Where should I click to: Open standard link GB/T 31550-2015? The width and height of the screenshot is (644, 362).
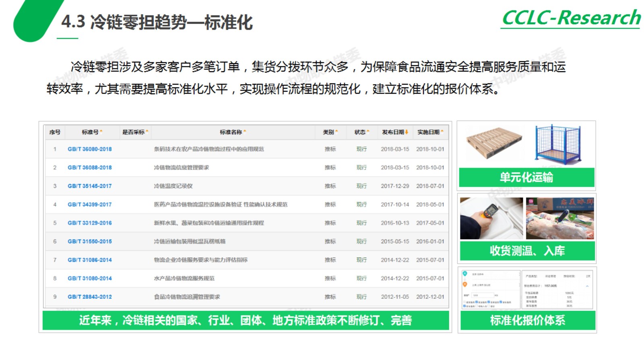click(x=89, y=241)
